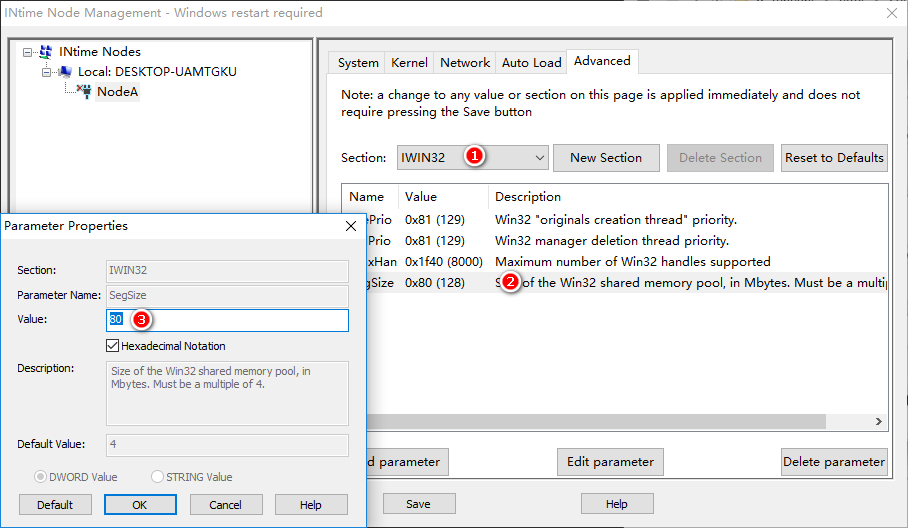
Task: Select INtime Nodes tree label
Action: [x=100, y=52]
